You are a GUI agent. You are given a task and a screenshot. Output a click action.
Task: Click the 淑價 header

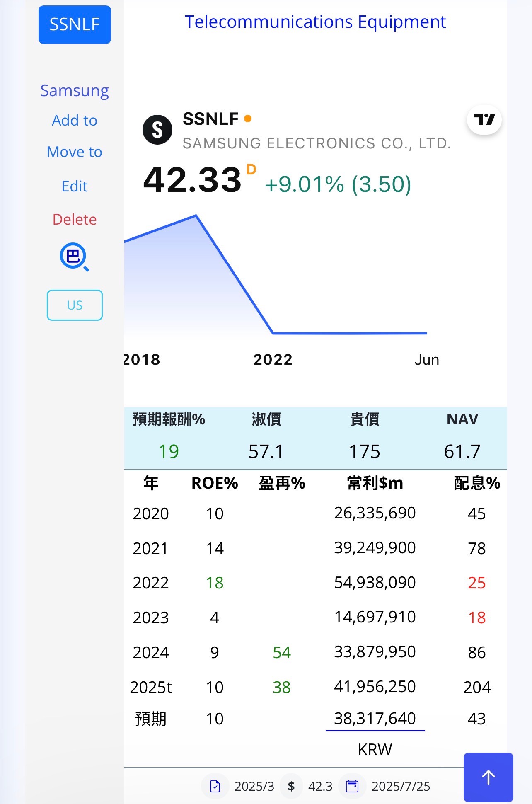(x=266, y=419)
